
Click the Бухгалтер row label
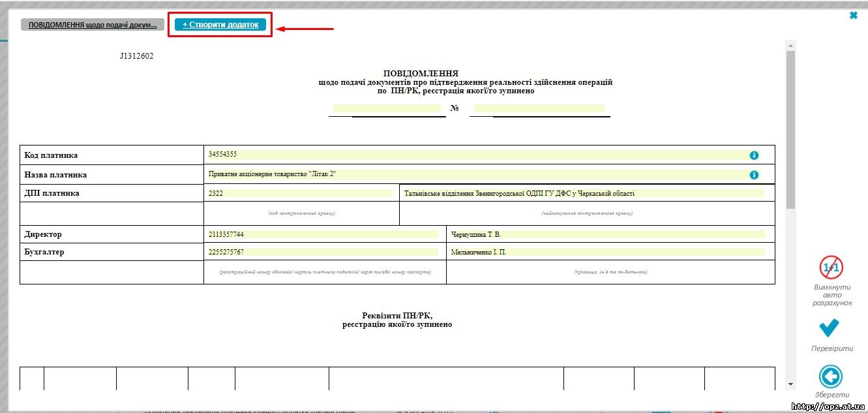(44, 252)
